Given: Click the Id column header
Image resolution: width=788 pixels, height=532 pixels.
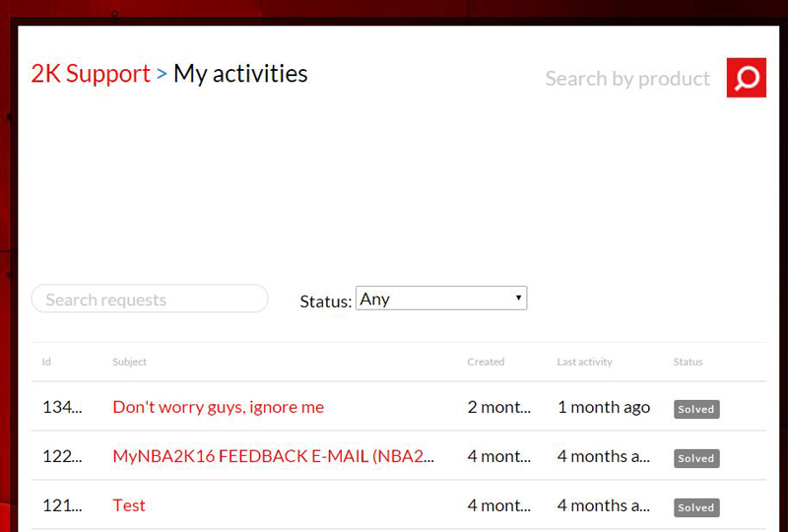Looking at the screenshot, I should pyautogui.click(x=46, y=362).
